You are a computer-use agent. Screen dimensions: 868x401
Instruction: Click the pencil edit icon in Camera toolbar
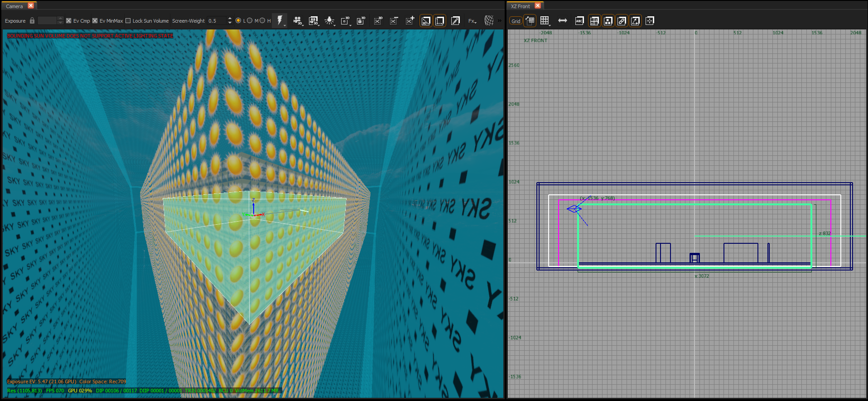tap(455, 21)
